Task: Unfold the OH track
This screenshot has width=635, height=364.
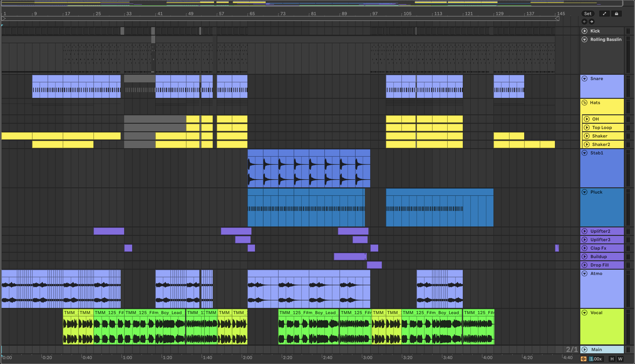Action: (586, 119)
